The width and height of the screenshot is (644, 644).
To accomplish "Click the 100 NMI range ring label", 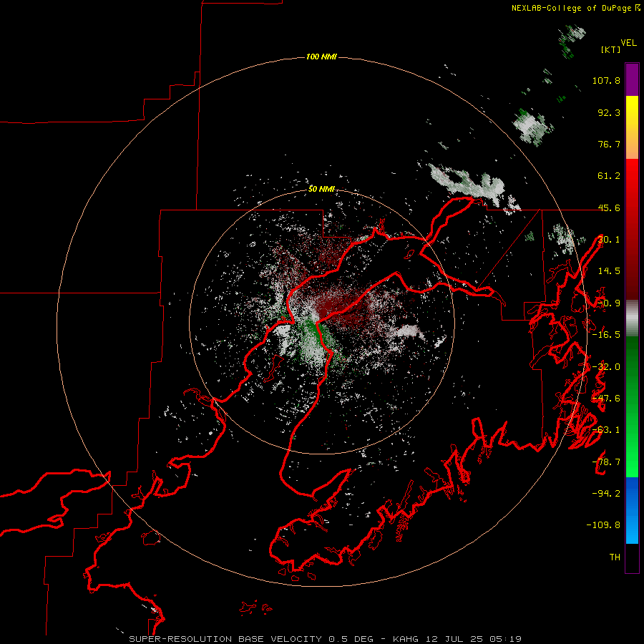I will [x=321, y=57].
